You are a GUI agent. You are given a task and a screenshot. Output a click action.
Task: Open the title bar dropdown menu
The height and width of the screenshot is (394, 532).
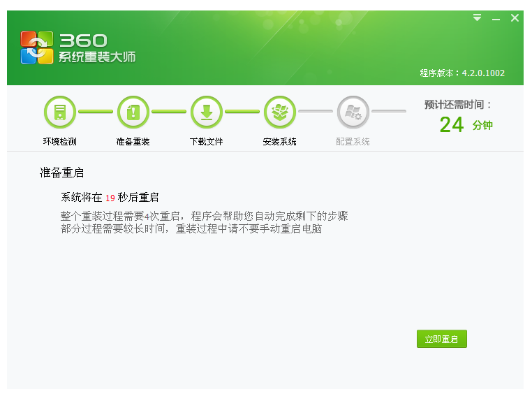click(477, 18)
